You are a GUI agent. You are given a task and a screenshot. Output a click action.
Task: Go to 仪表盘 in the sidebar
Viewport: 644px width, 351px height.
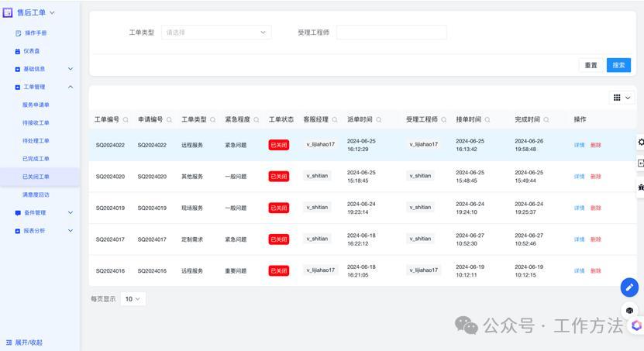pyautogui.click(x=31, y=51)
